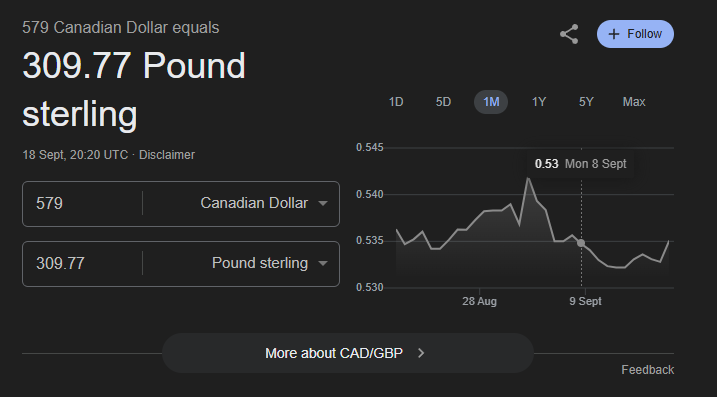This screenshot has height=397, width=717.
Task: Focus the 309.77 amount input field
Action: tap(82, 263)
